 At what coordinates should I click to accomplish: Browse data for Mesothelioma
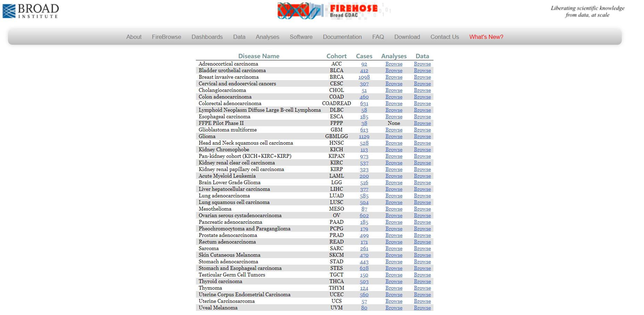pyautogui.click(x=422, y=209)
